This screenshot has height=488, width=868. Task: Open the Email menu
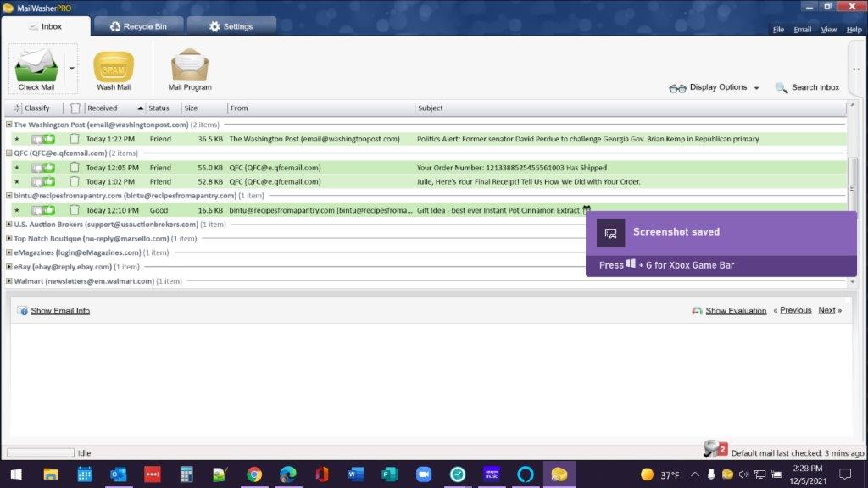[802, 30]
